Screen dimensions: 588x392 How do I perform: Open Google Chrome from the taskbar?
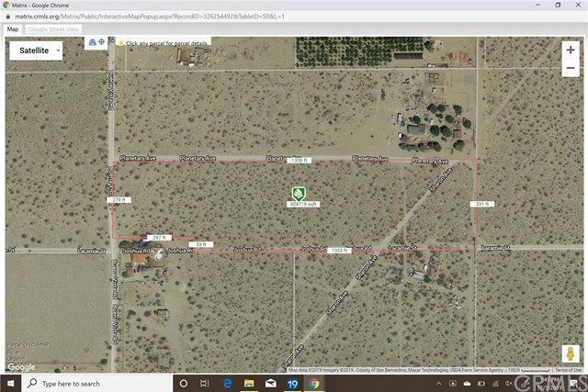[314, 383]
